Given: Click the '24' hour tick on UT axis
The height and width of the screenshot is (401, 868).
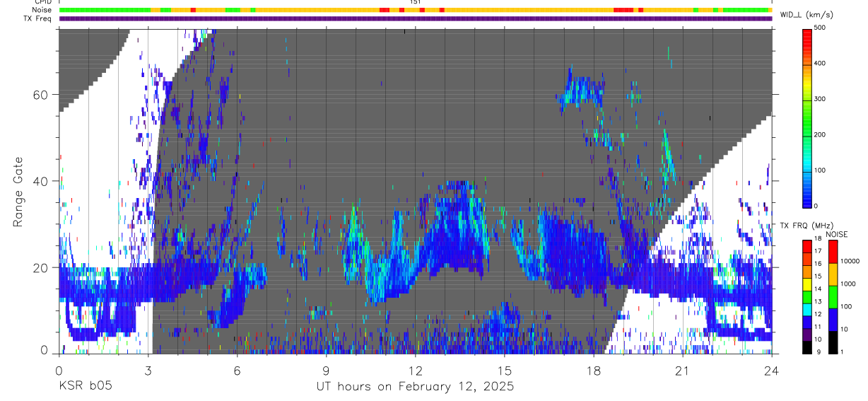Looking at the screenshot, I should click(x=772, y=370).
